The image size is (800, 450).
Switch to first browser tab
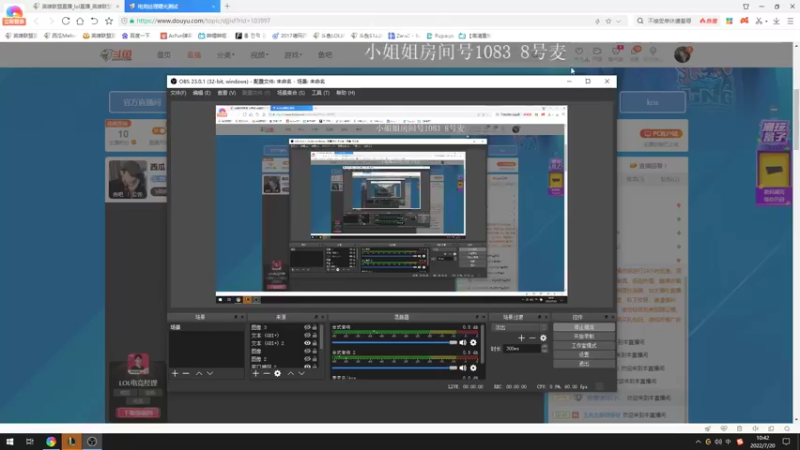coord(74,6)
